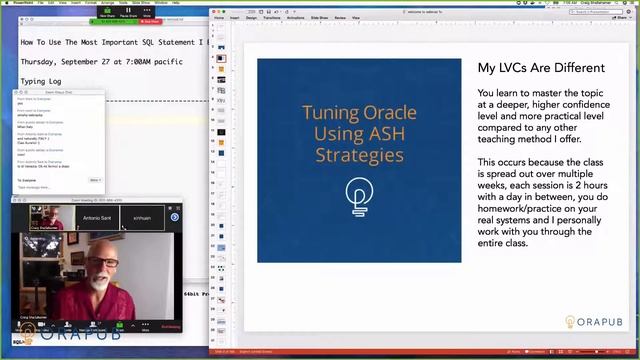This screenshot has width=640, height=360.
Task: Click the Redo icon in PowerPoint title bar
Action: point(287,12)
